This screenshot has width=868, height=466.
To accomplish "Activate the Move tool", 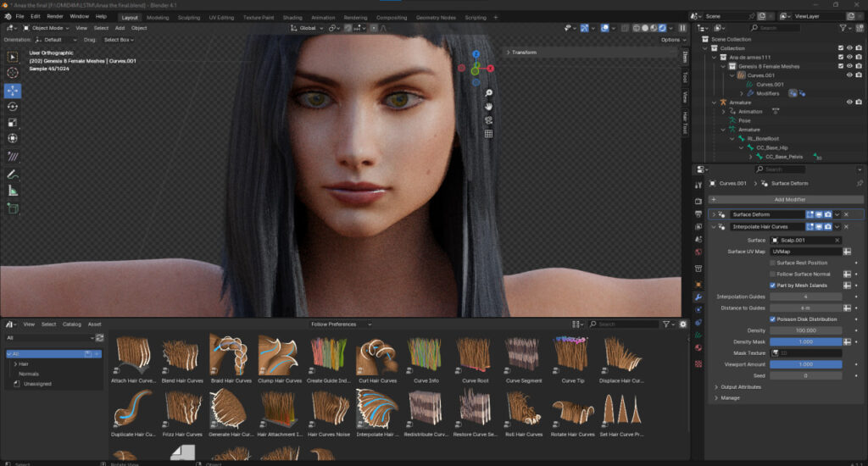I will coord(12,90).
